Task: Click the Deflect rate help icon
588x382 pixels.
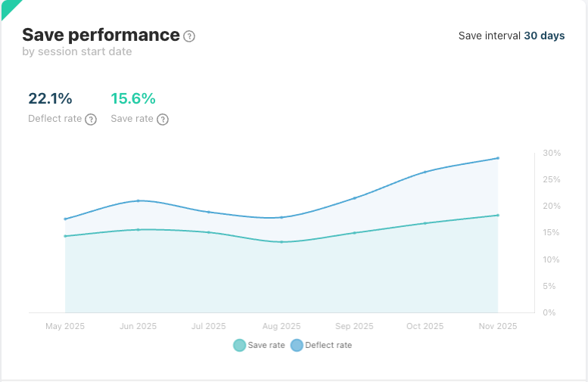Action: (91, 120)
